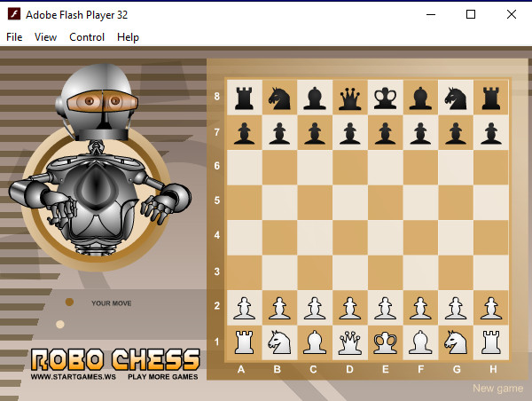Open the View menu

click(x=45, y=37)
